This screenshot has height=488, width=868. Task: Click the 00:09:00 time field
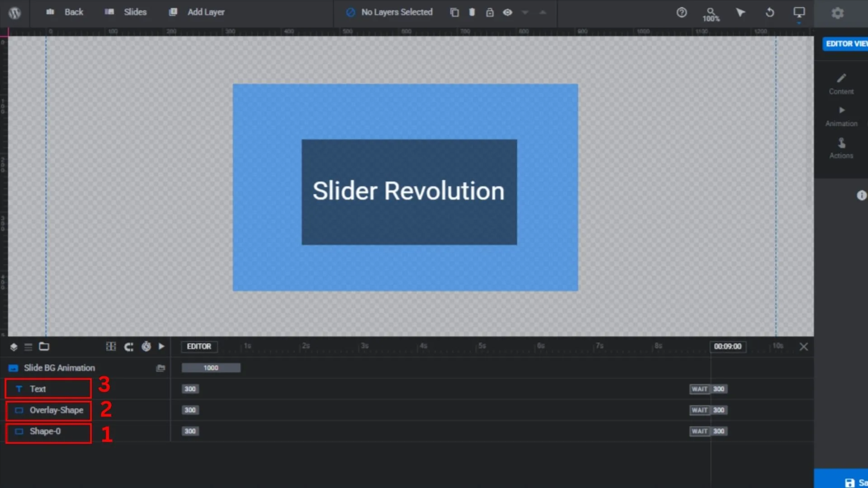tap(727, 346)
